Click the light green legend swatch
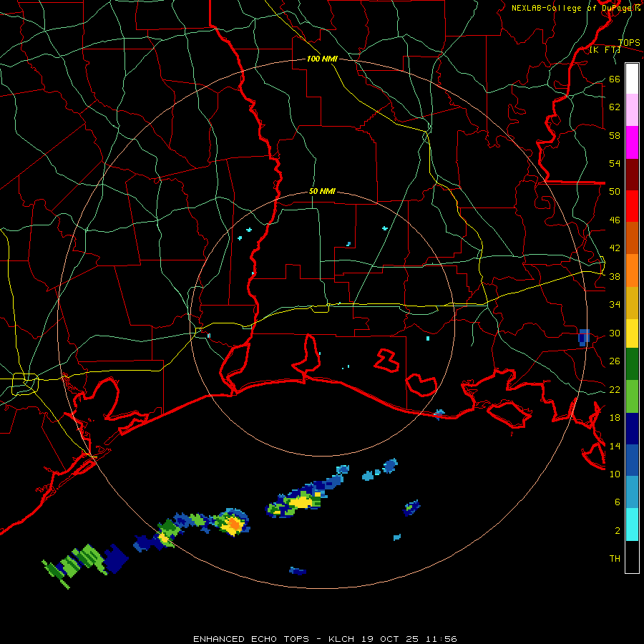 pyautogui.click(x=632, y=396)
